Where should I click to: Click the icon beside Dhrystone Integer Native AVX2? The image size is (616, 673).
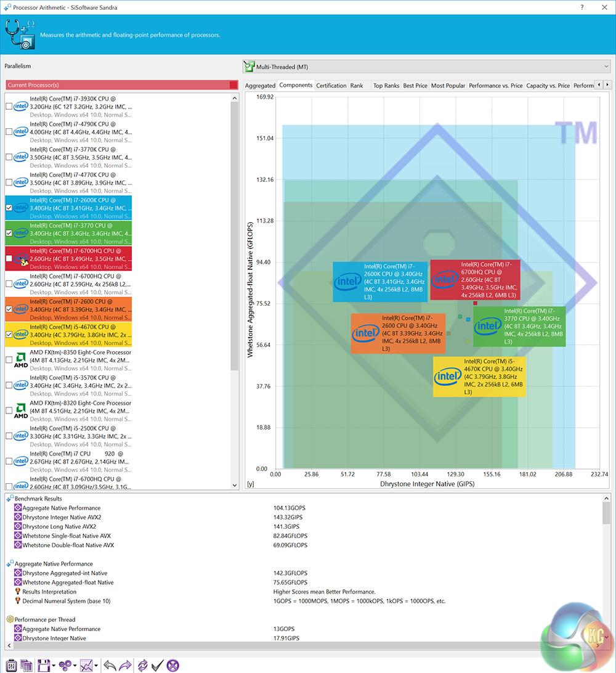click(18, 517)
